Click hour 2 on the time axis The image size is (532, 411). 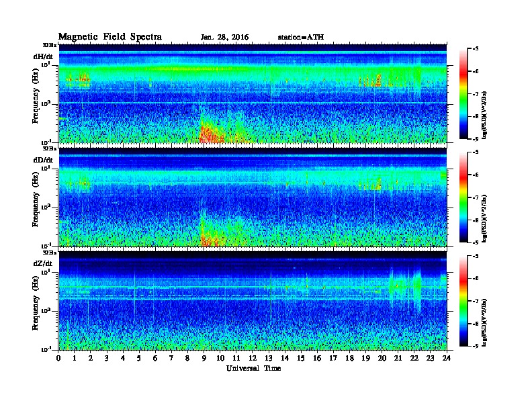(91, 359)
